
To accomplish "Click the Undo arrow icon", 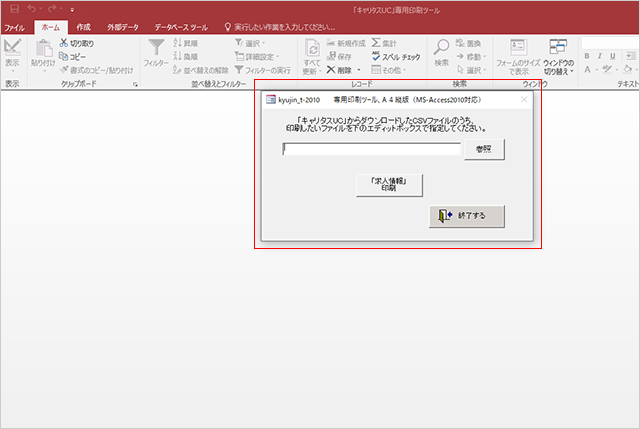I will pos(31,9).
